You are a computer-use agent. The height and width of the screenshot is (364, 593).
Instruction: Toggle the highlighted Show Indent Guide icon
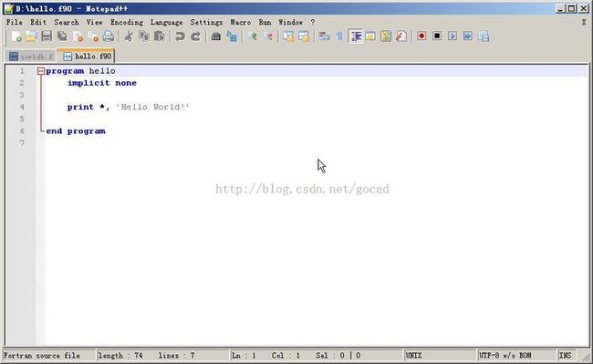coord(356,36)
